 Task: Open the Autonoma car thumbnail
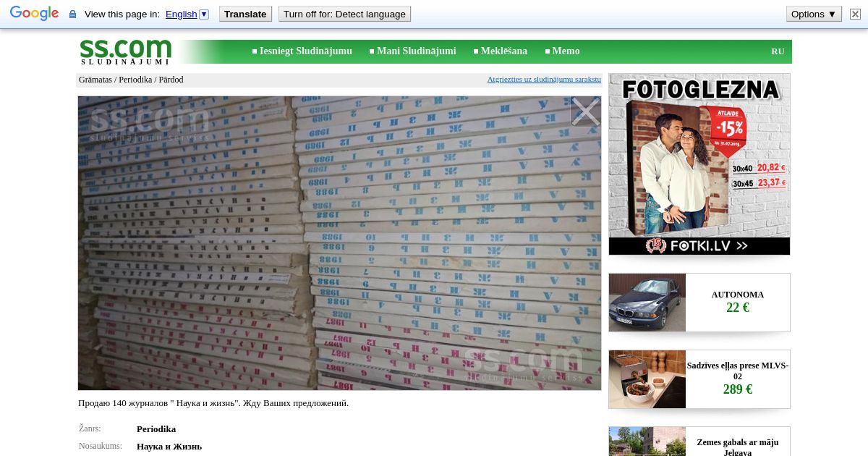click(647, 303)
